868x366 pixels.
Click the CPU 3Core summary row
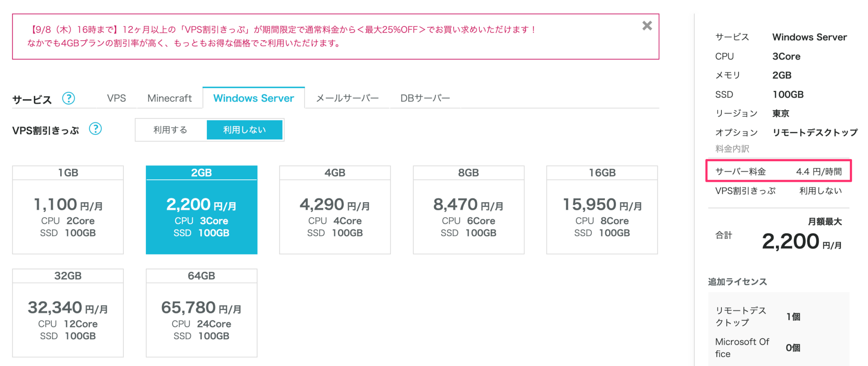pyautogui.click(x=758, y=56)
